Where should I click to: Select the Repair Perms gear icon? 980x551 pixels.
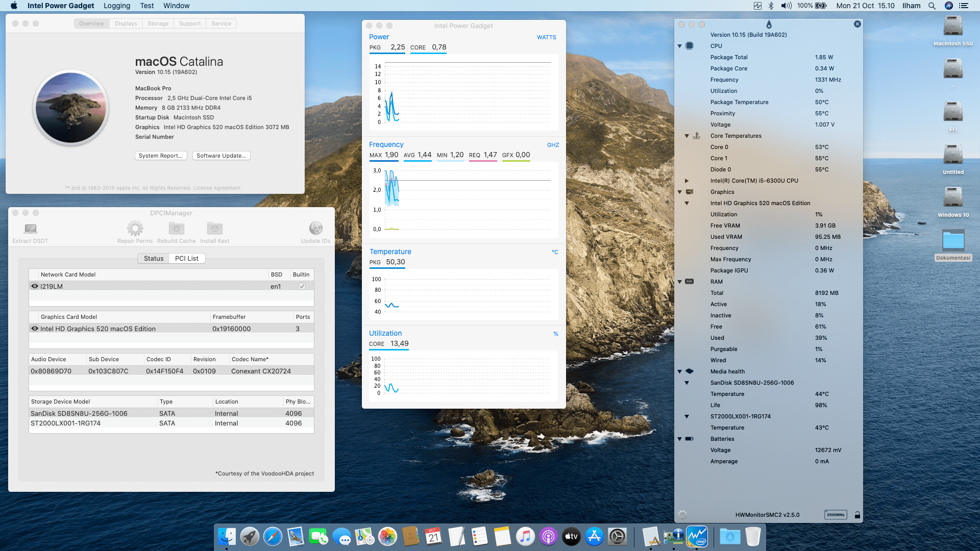pyautogui.click(x=134, y=228)
